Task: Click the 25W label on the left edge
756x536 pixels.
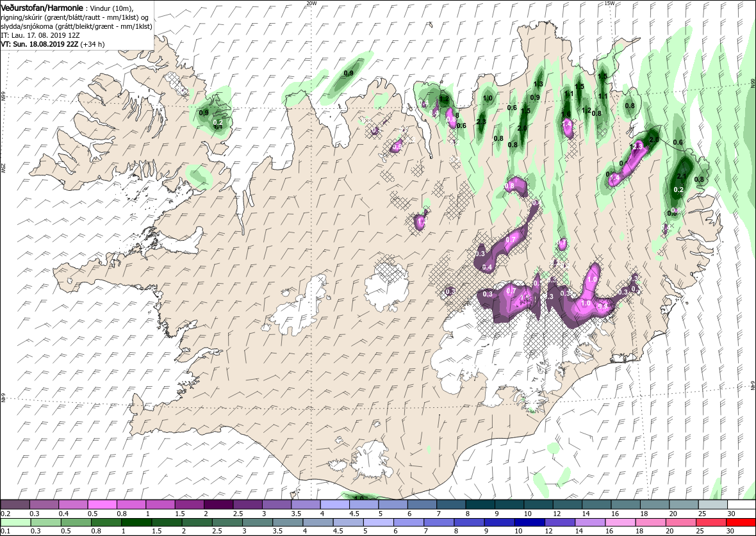Action: pyautogui.click(x=3, y=168)
